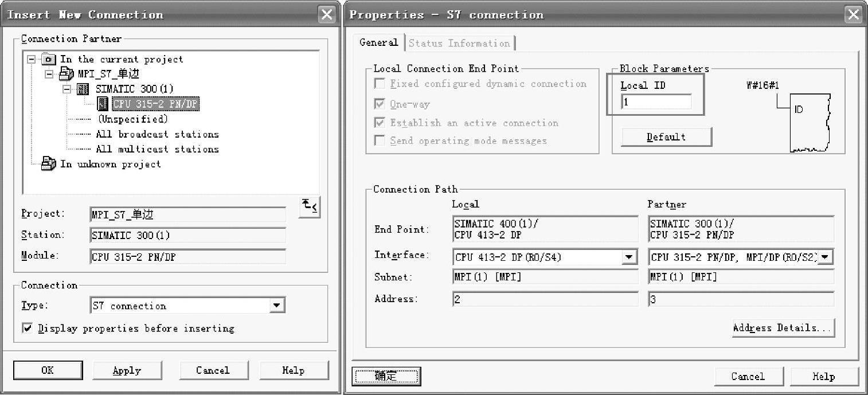
Task: Click OK in Insert New Connection
Action: tap(48, 370)
